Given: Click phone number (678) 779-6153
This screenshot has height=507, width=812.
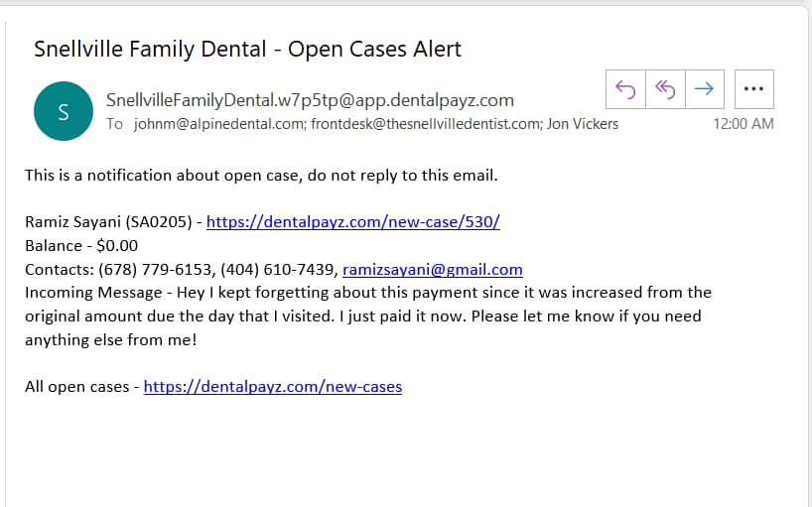Looking at the screenshot, I should pos(155,270).
